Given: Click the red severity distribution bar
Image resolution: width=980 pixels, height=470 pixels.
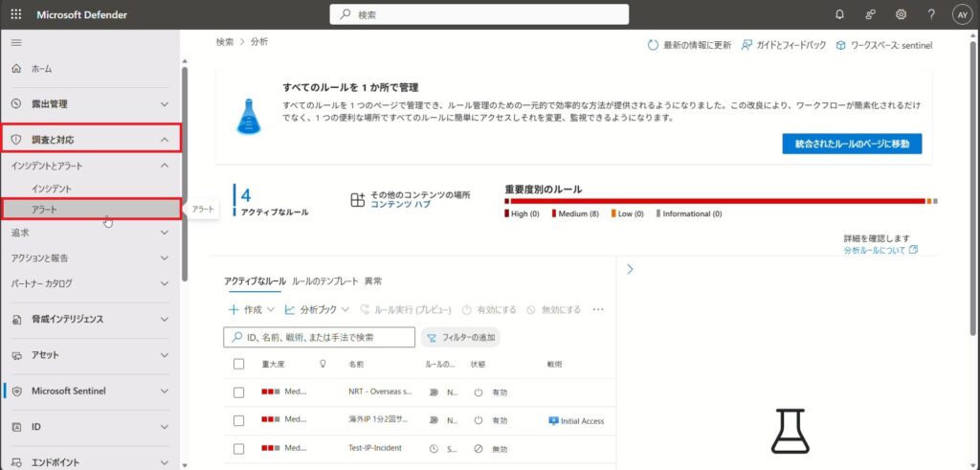Looking at the screenshot, I should tap(714, 201).
